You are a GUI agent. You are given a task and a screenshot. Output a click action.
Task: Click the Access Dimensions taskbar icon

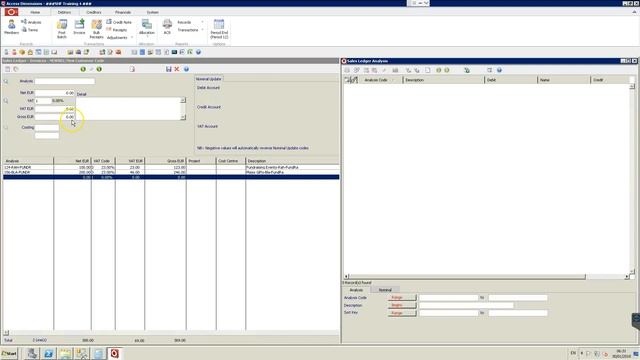pyautogui.click(x=115, y=353)
